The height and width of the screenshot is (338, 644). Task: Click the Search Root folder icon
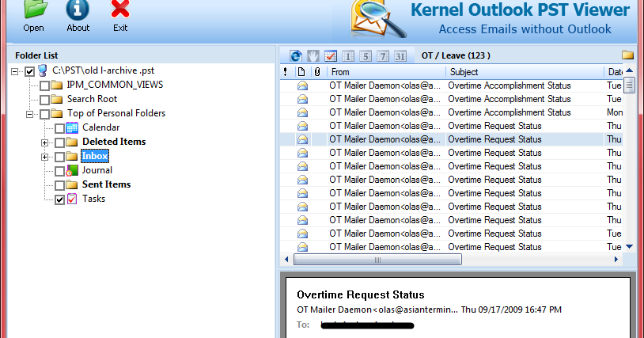(x=57, y=100)
